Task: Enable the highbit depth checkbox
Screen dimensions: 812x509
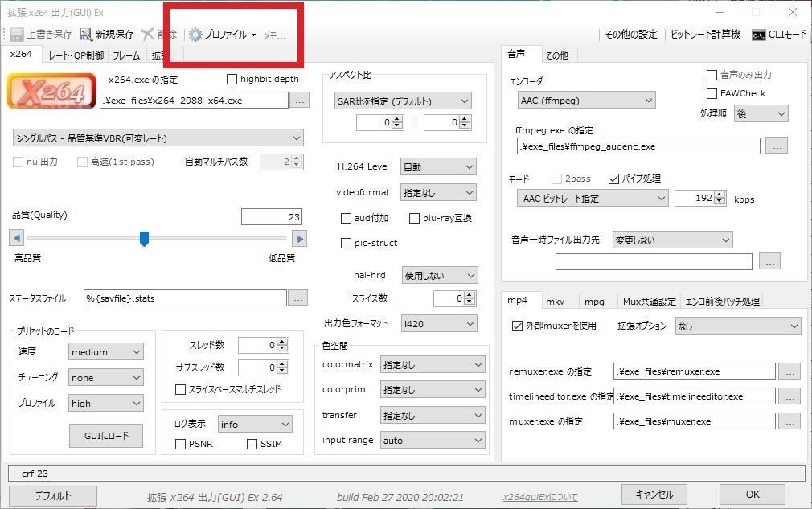Action: [x=231, y=79]
